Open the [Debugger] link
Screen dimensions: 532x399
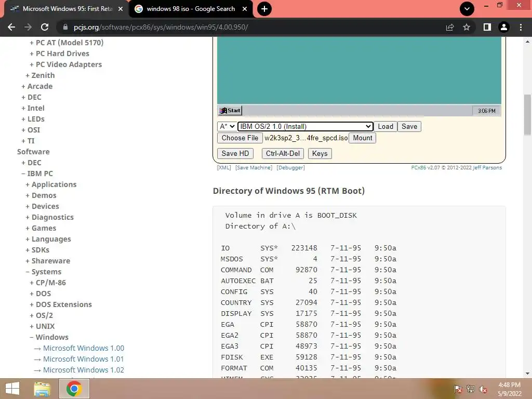click(291, 168)
